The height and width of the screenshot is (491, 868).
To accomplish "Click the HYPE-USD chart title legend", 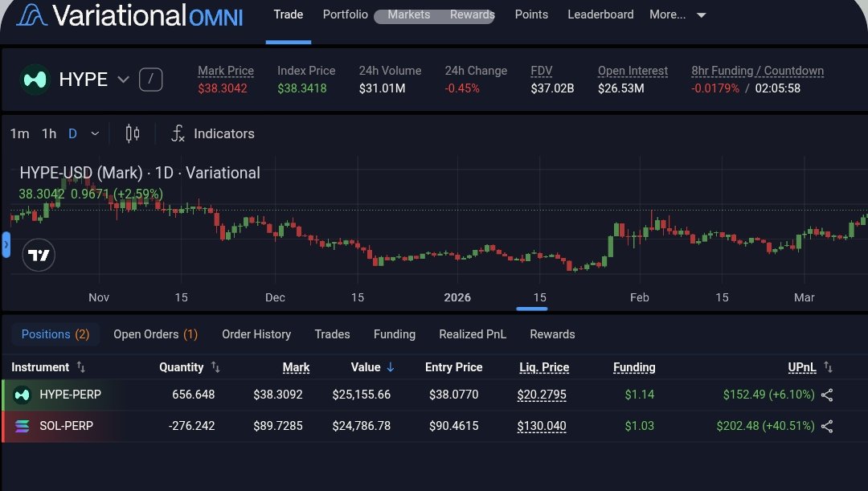I will [140, 173].
